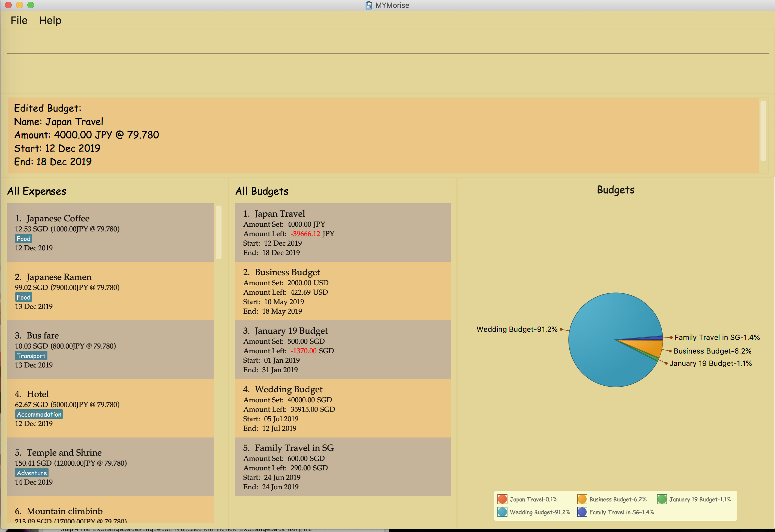Screen dimensions: 775x532
Task: Click Amount Left 35915.00 SGD
Action: [x=289, y=409]
